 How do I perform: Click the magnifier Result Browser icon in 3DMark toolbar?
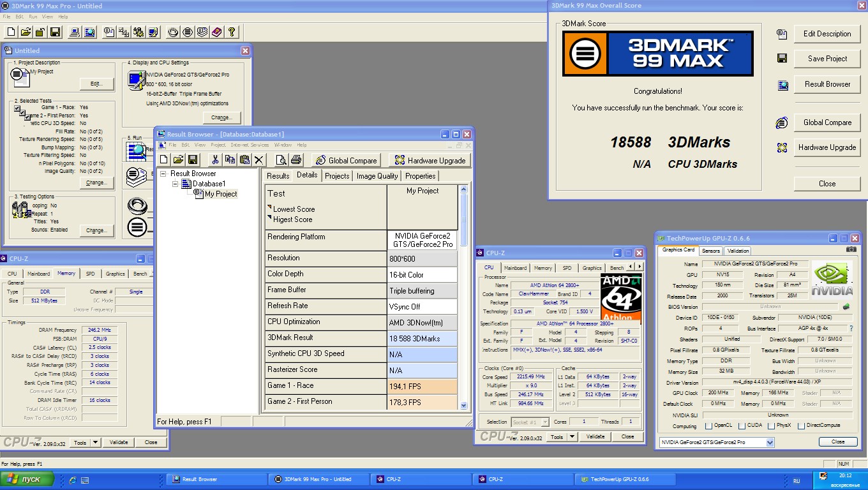pos(89,31)
